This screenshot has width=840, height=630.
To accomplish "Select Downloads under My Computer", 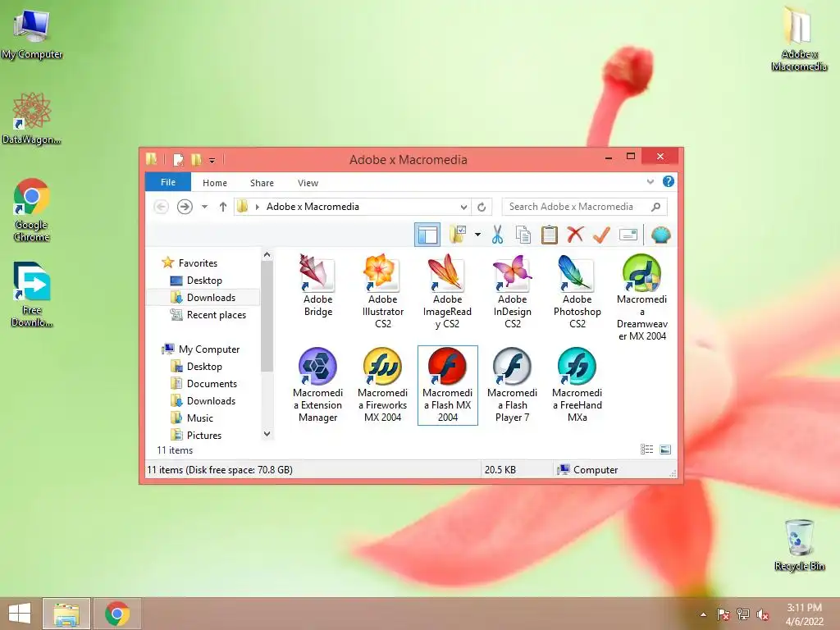I will [x=203, y=400].
